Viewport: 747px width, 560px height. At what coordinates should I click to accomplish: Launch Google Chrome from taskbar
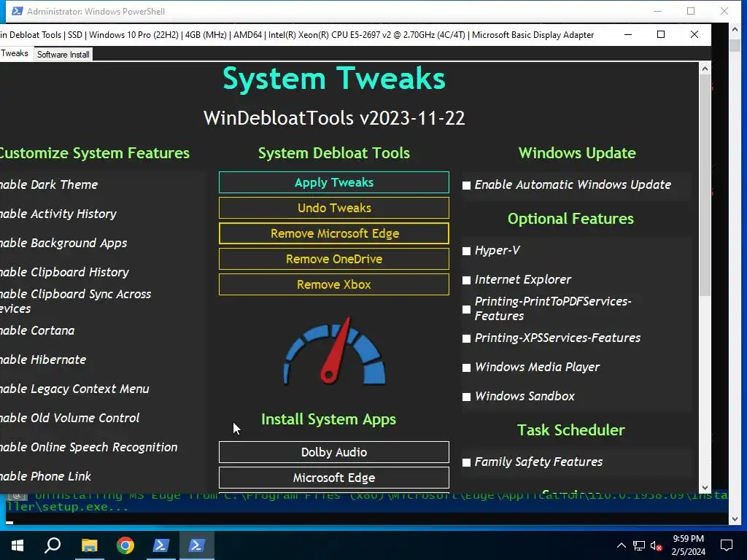click(125, 545)
